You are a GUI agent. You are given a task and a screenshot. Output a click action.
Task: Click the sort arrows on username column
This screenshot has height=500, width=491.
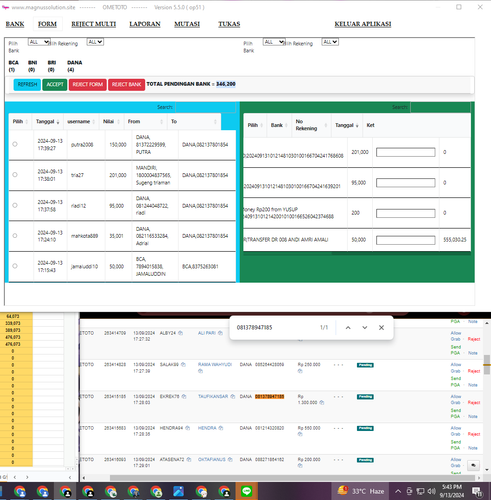click(94, 122)
